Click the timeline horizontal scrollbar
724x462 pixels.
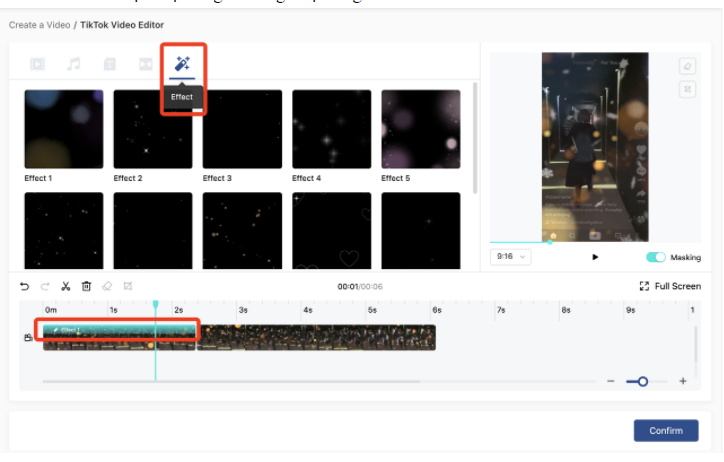point(231,381)
